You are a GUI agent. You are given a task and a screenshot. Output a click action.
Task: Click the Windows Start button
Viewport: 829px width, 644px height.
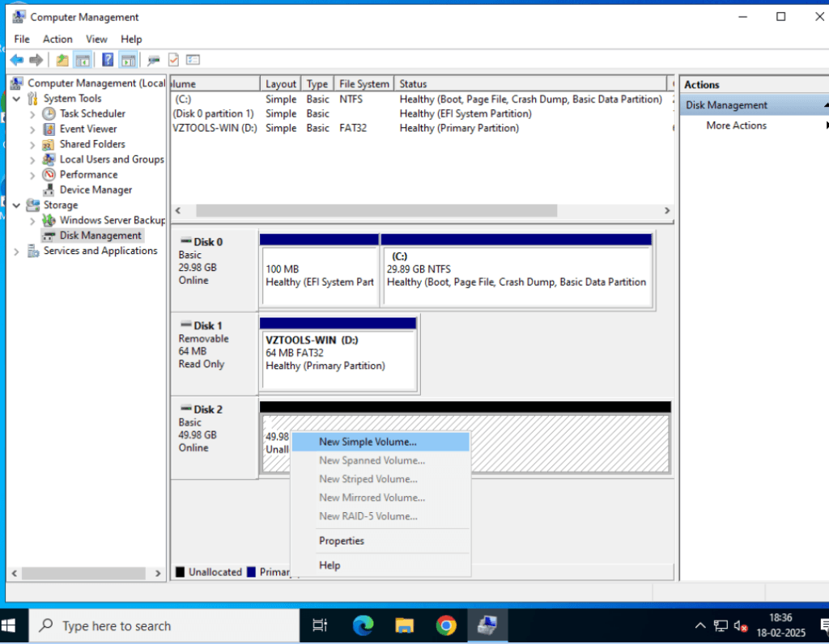pyautogui.click(x=10, y=626)
